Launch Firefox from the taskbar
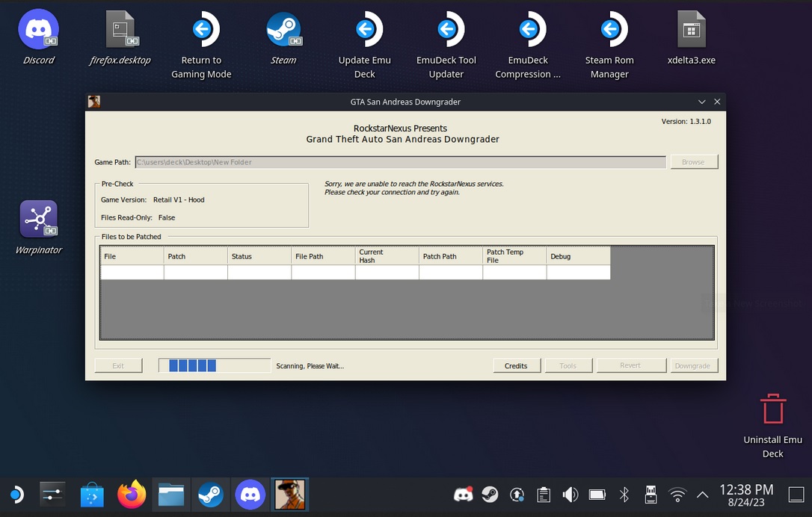This screenshot has width=812, height=517. 132,495
